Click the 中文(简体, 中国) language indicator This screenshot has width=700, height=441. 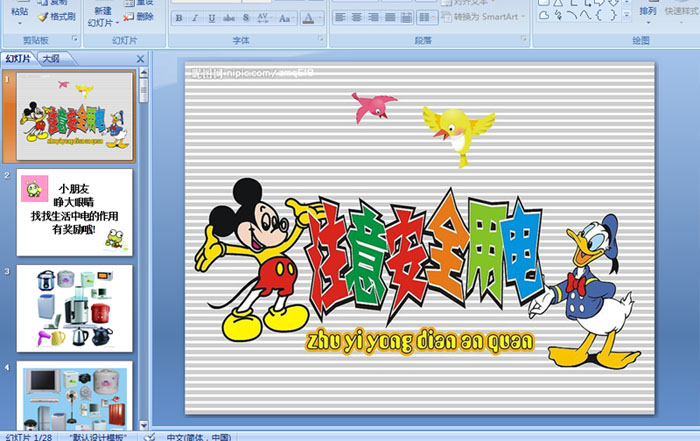[199, 437]
